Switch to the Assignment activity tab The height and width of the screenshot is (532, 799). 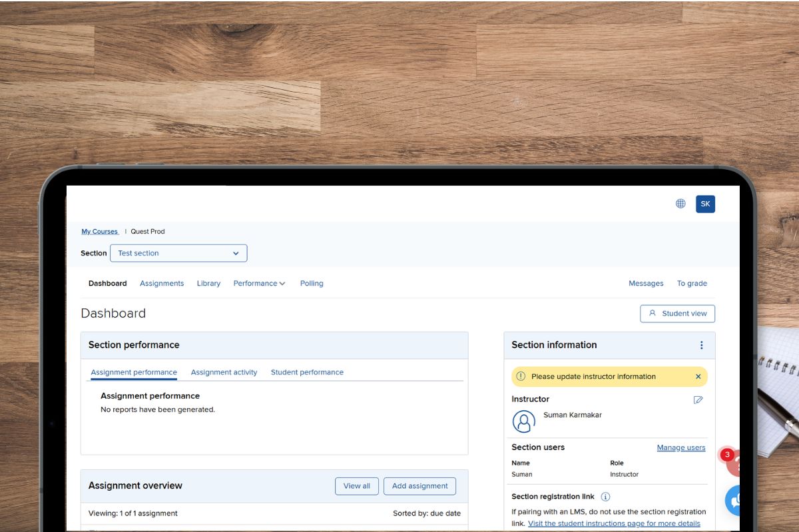[x=224, y=372]
